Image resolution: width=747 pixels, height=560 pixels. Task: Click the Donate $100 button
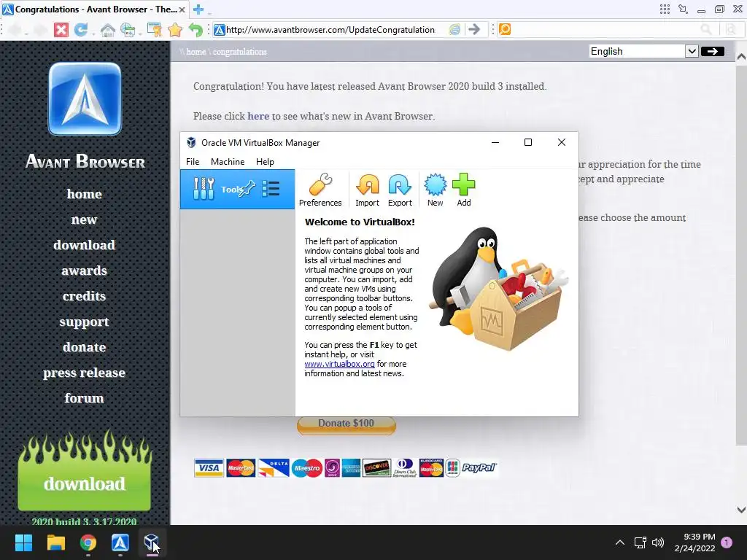point(347,424)
